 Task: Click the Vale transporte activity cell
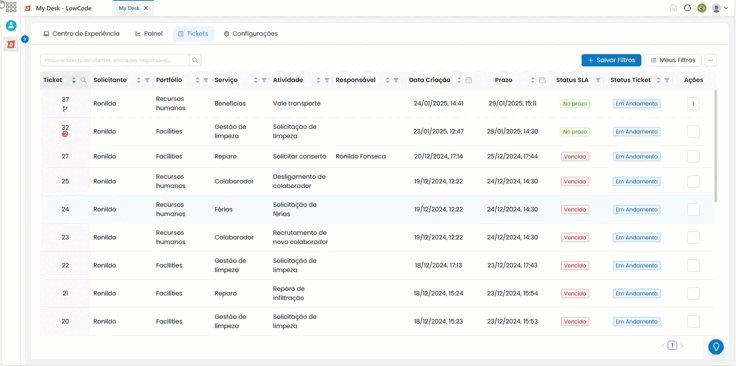pyautogui.click(x=297, y=103)
